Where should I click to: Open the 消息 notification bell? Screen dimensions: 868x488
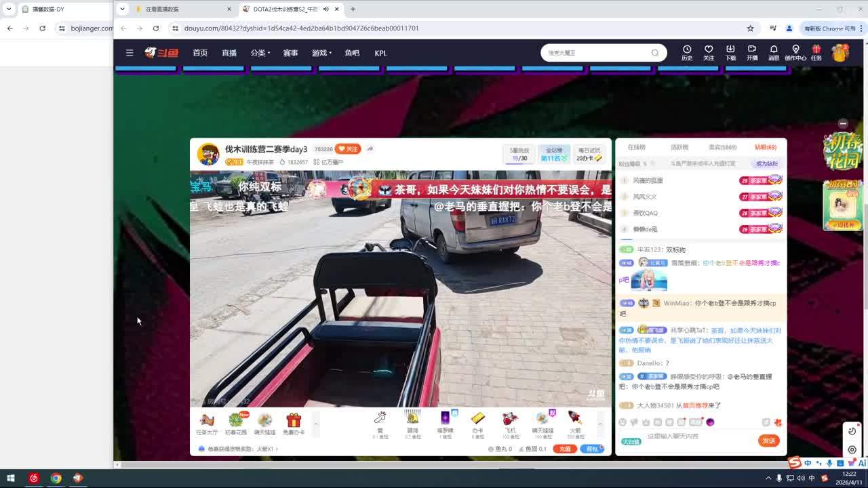773,52
